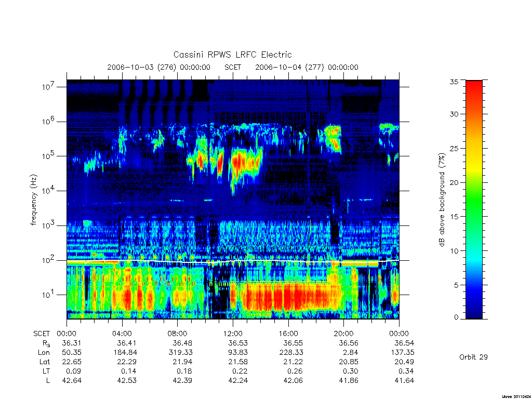Image resolution: width=532 pixels, height=399 pixels.
Task: Click the SCET time tick '12:00'
Action: point(233,334)
